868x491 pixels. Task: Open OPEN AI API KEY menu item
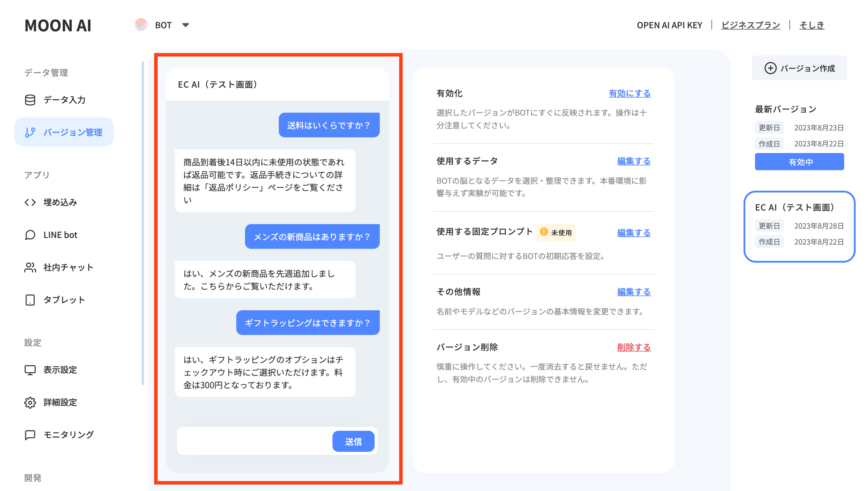(x=669, y=25)
